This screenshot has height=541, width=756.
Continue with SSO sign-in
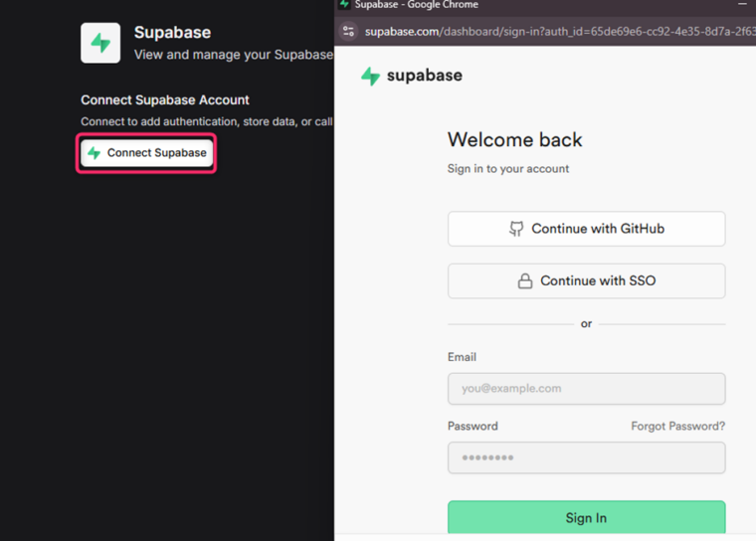pos(586,280)
